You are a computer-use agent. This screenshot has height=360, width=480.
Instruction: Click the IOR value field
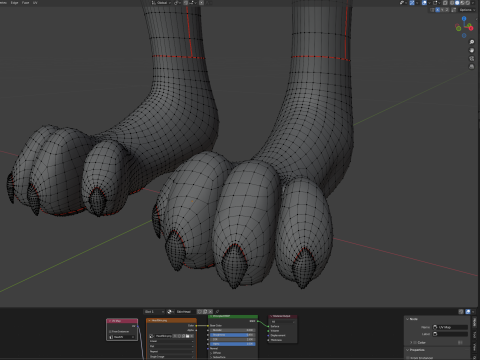(x=233, y=339)
